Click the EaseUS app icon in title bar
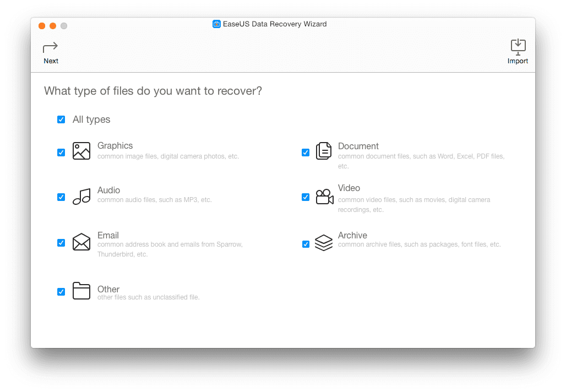This screenshot has height=392, width=566. (216, 24)
